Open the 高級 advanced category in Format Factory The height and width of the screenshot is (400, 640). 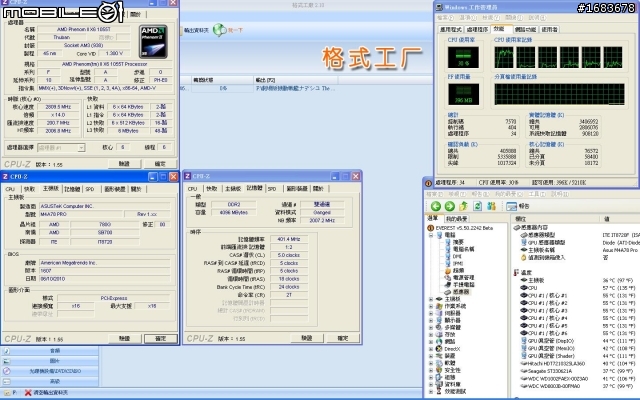(x=50, y=381)
